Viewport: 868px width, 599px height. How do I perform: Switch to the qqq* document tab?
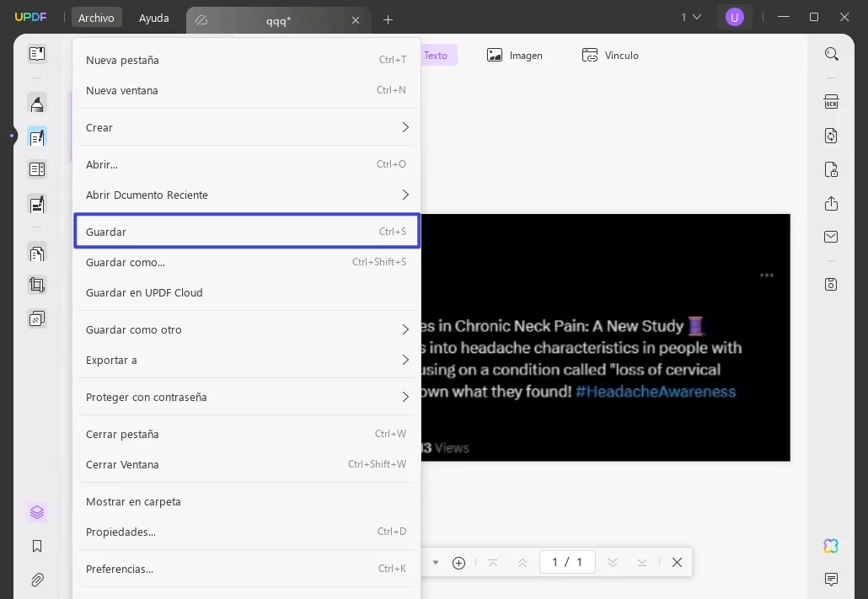(278, 20)
